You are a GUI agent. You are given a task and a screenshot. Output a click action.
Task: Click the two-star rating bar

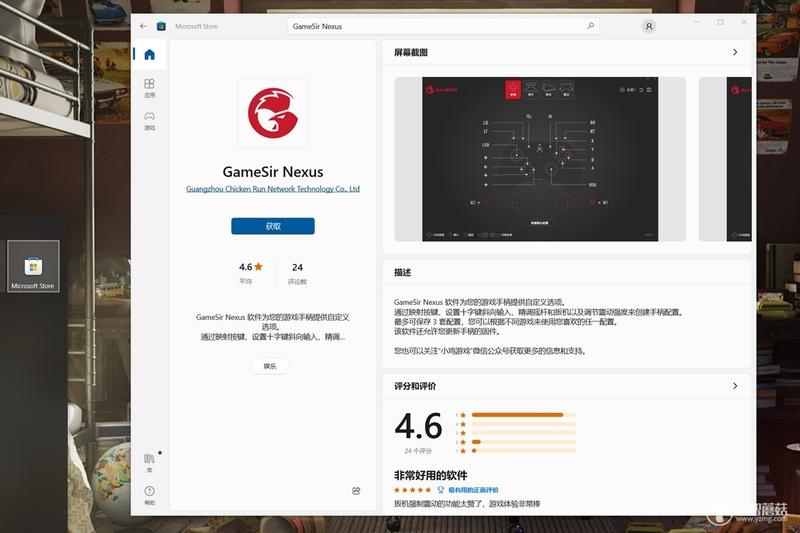524,442
